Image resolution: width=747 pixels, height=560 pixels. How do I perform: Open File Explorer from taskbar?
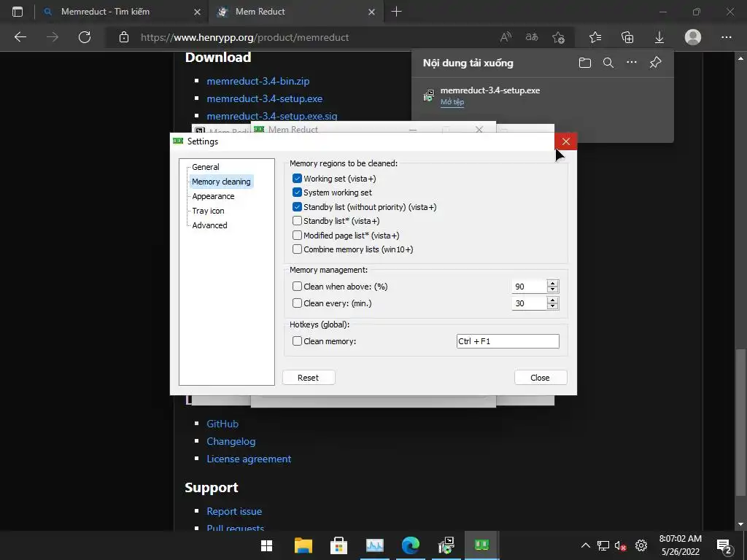click(x=303, y=545)
